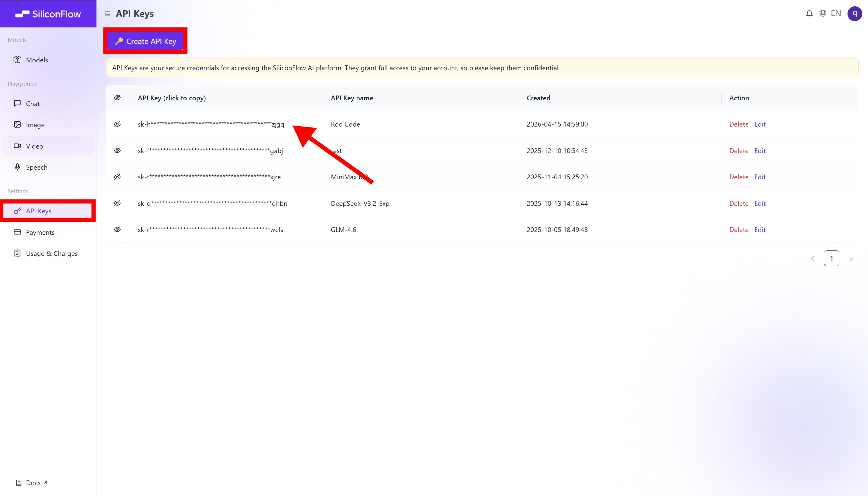This screenshot has width=868, height=496.
Task: Open the Video playground
Action: click(34, 146)
